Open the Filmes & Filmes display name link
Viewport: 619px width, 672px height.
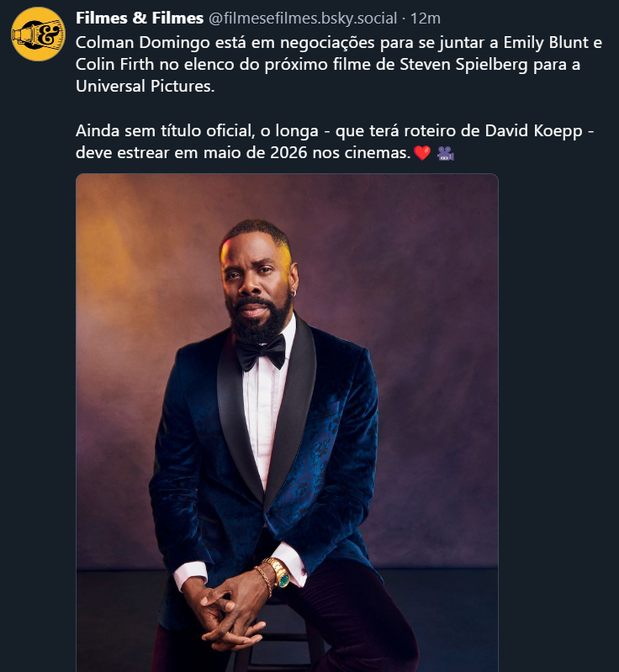coord(140,18)
